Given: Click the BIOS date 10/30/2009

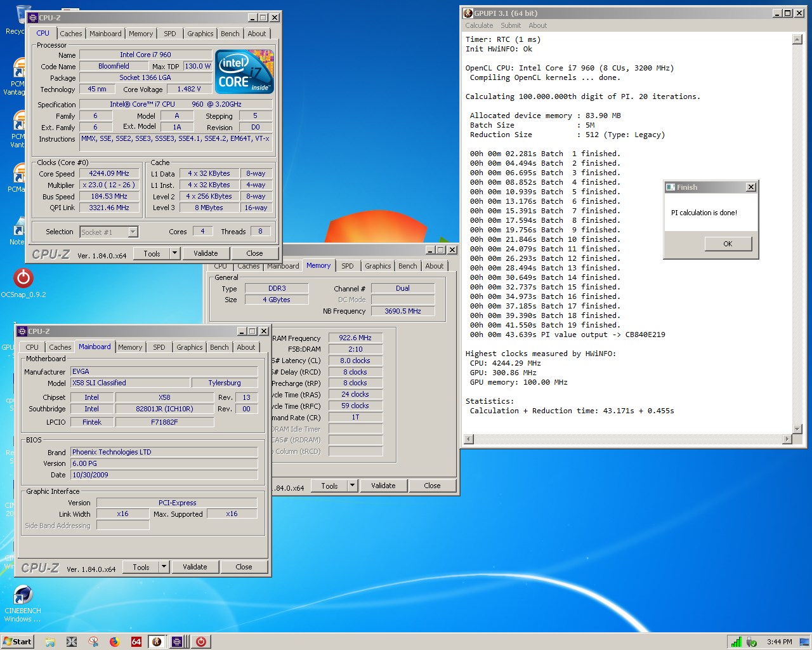Looking at the screenshot, I should click(164, 475).
